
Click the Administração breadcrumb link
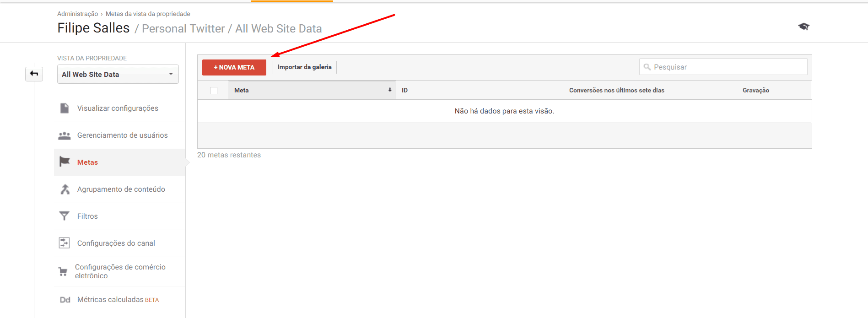pyautogui.click(x=77, y=14)
